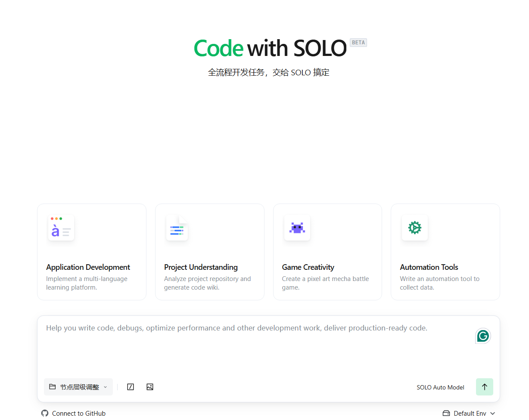Click the slash command icon
529x420 pixels.
(131, 387)
